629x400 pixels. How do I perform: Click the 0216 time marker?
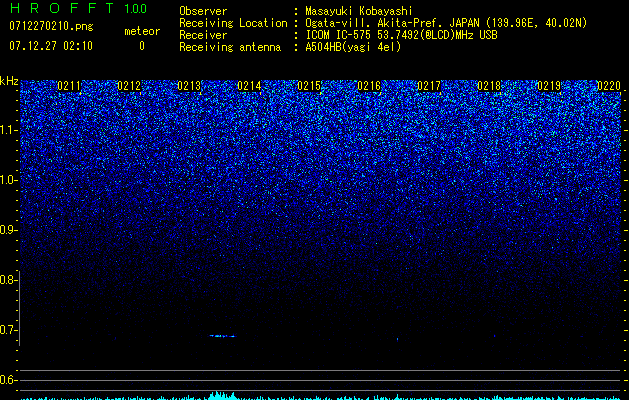369,86
